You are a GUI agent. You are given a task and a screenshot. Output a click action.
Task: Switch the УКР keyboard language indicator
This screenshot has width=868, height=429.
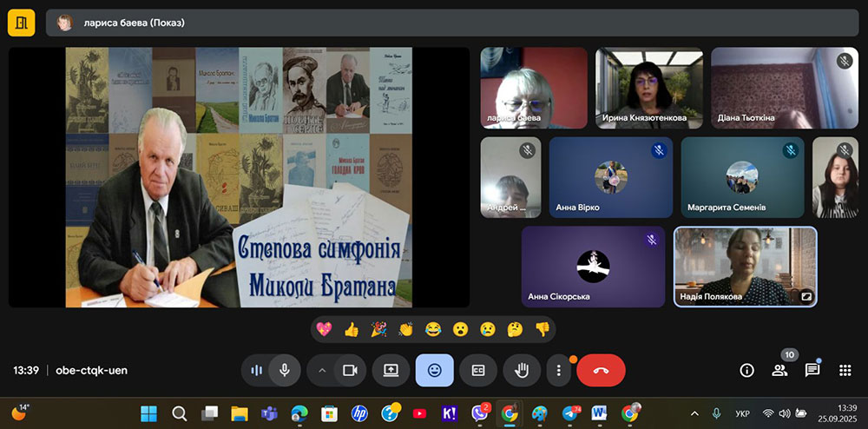coord(742,413)
